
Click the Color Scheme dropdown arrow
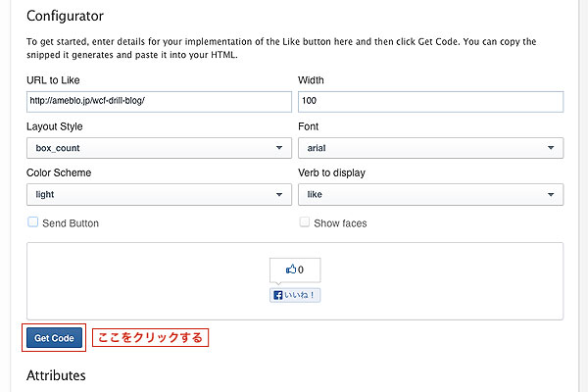click(x=279, y=194)
